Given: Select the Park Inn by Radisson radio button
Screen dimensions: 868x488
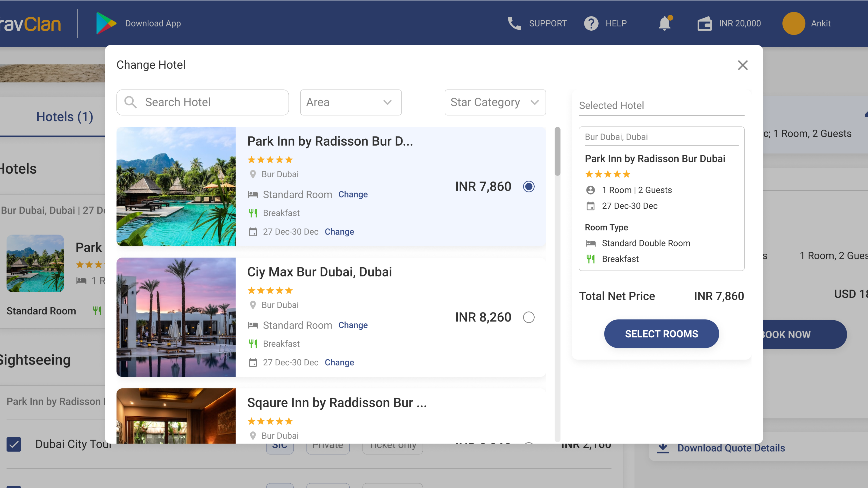Looking at the screenshot, I should coord(529,186).
